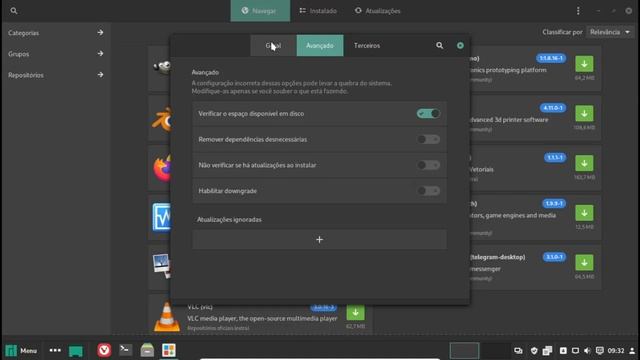Open the Manjaro Menu button in the taskbar
Viewport: 640px width, 360px height.
point(21,350)
